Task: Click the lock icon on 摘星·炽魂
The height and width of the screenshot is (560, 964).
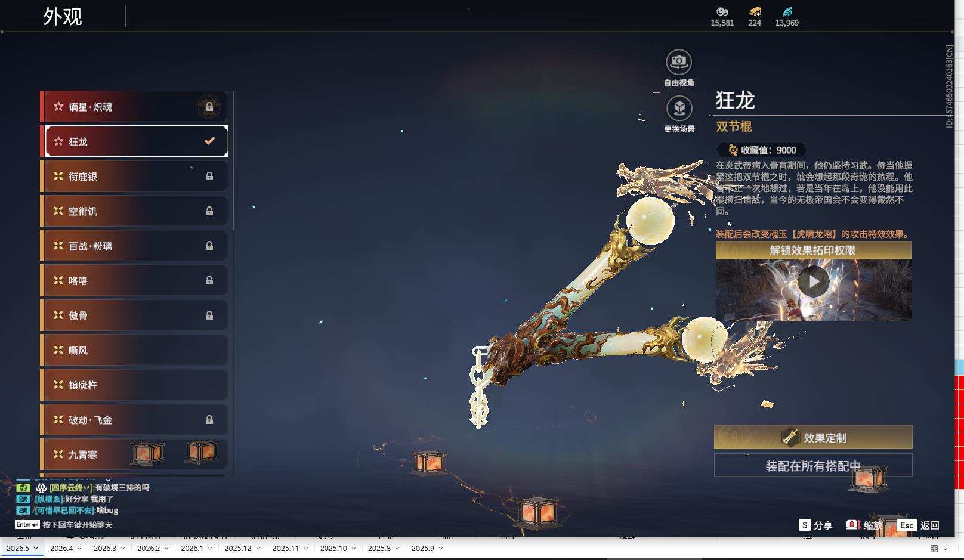Action: tap(209, 107)
